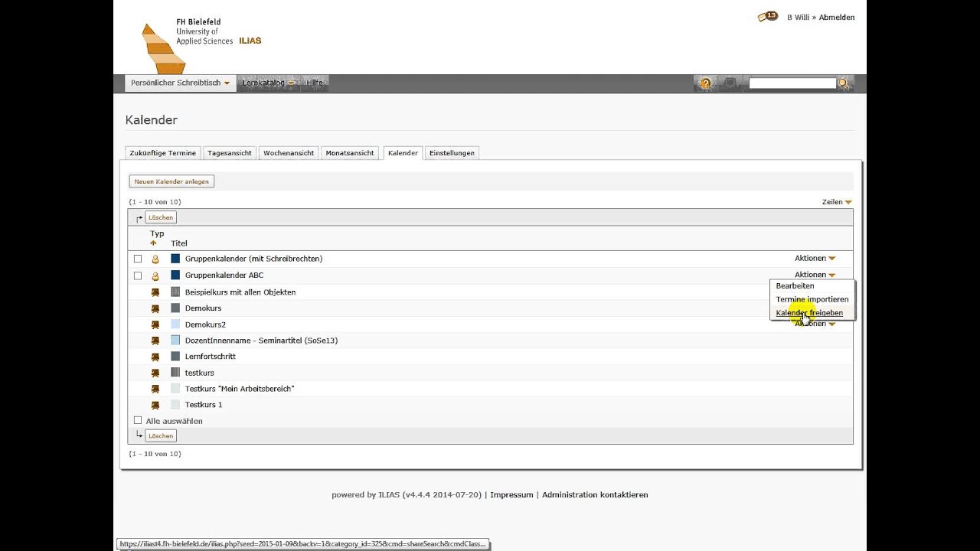This screenshot has width=980, height=551.
Task: Open the Einstellungen tab
Action: click(x=452, y=153)
